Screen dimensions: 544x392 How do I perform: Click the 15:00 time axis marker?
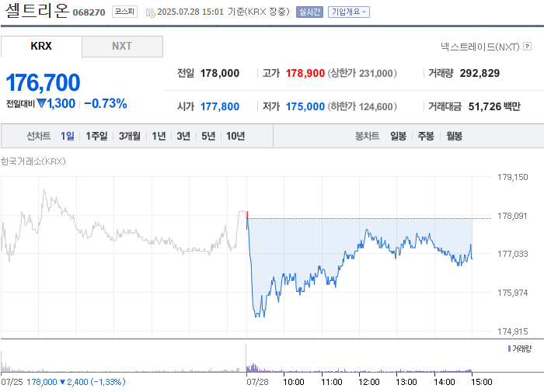[x=482, y=382]
